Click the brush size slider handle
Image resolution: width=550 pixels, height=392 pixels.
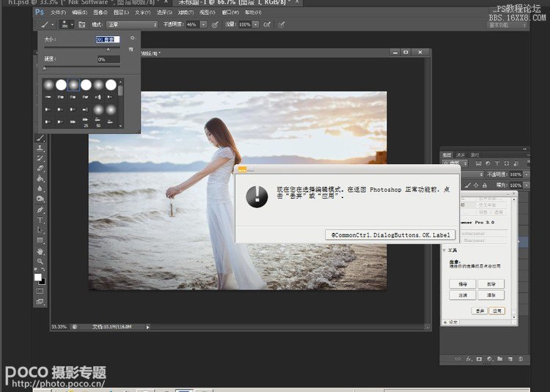(108, 49)
